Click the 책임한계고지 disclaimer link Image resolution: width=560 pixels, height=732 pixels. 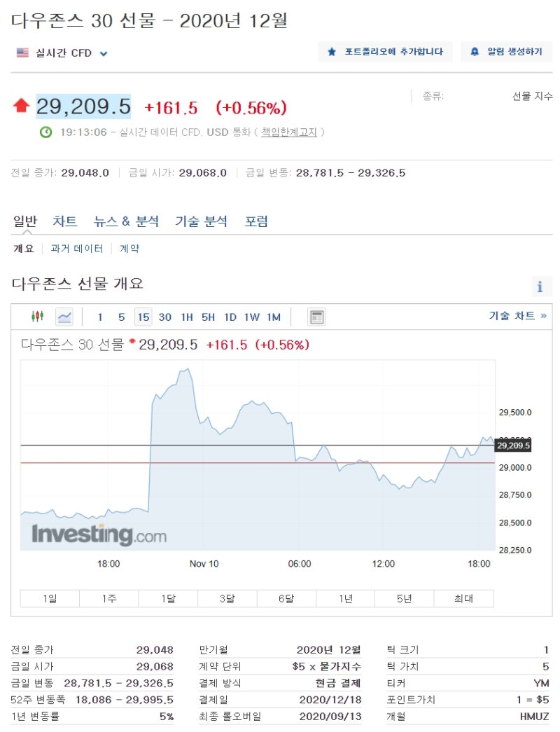pos(289,132)
